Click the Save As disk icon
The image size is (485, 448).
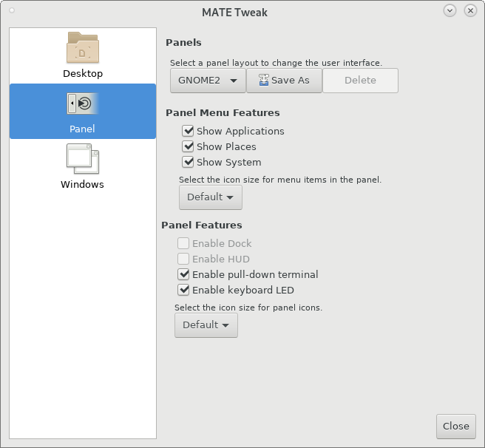point(263,80)
